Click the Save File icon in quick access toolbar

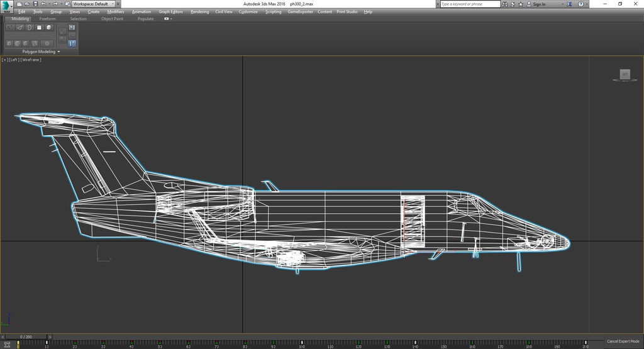(35, 4)
